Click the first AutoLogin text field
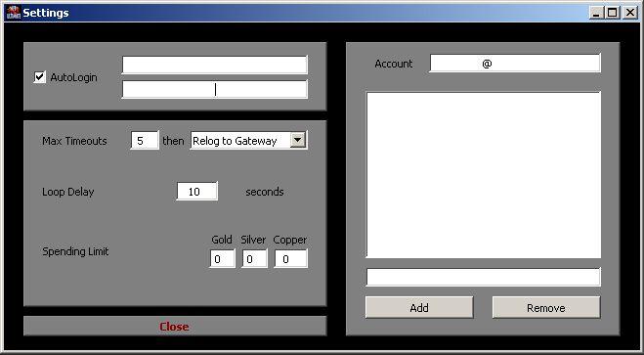644x355 pixels. (214, 65)
